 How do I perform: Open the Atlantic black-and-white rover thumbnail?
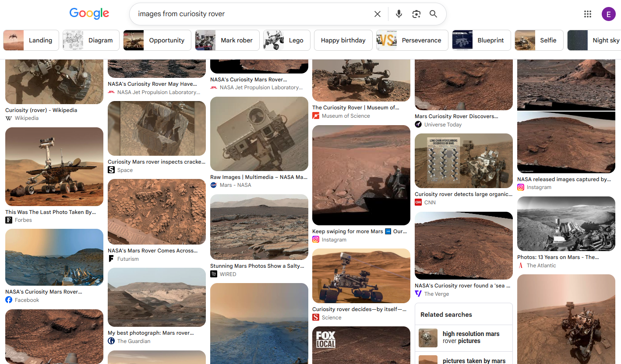[566, 224]
